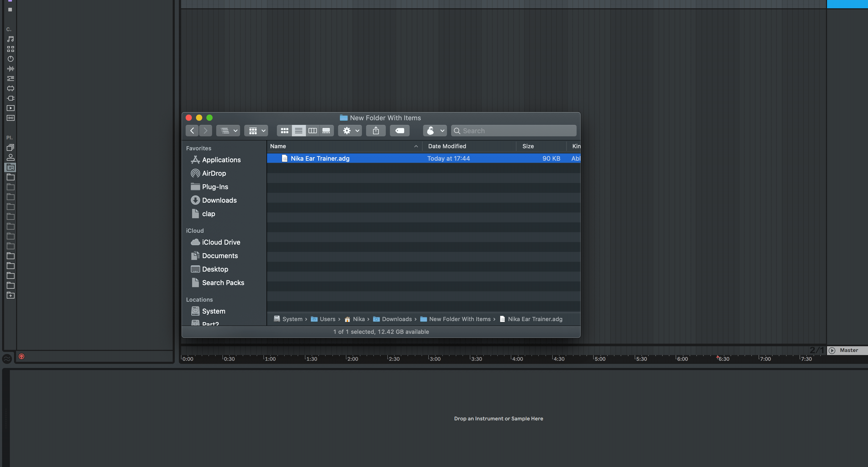This screenshot has height=467, width=868.
Task: Switch Finder to gallery view
Action: coord(326,131)
